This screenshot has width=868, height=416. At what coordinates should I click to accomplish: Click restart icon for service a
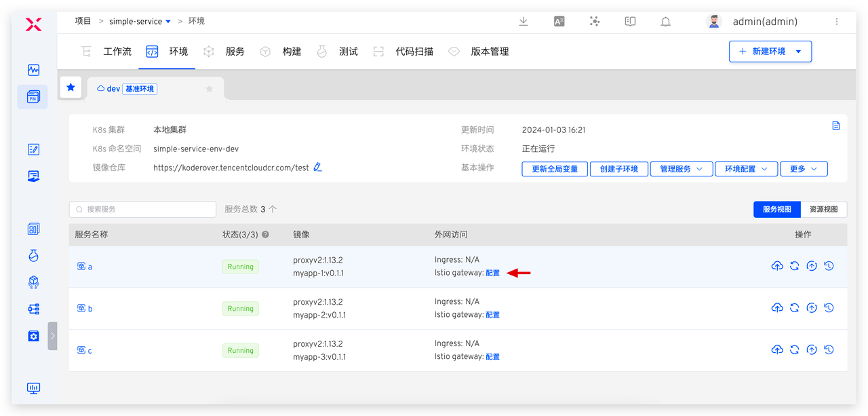(x=794, y=266)
